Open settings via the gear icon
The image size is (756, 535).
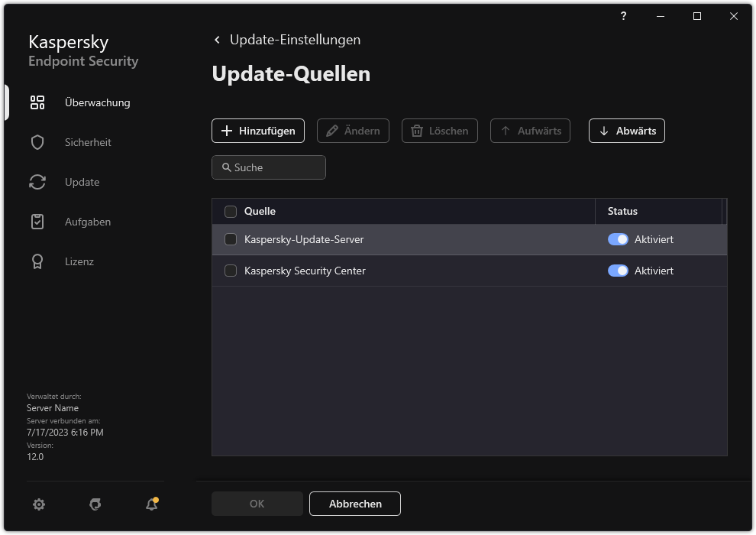pyautogui.click(x=39, y=504)
